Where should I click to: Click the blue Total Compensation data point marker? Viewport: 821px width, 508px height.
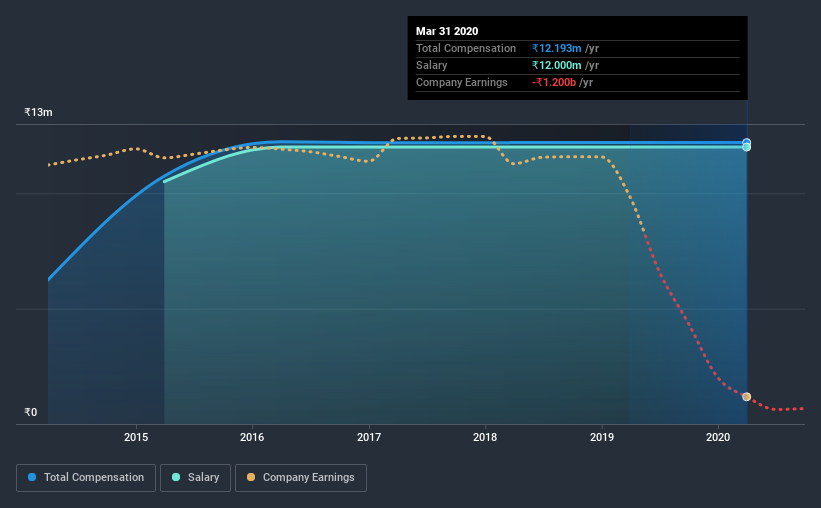747,142
